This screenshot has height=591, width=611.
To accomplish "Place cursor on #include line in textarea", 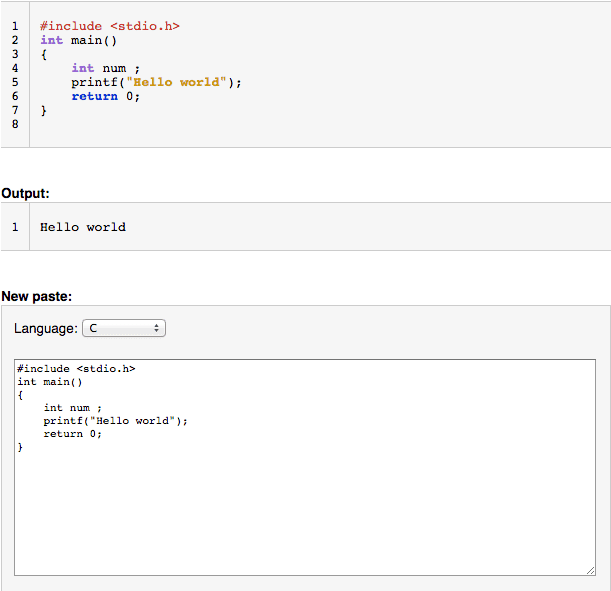I will (x=76, y=369).
